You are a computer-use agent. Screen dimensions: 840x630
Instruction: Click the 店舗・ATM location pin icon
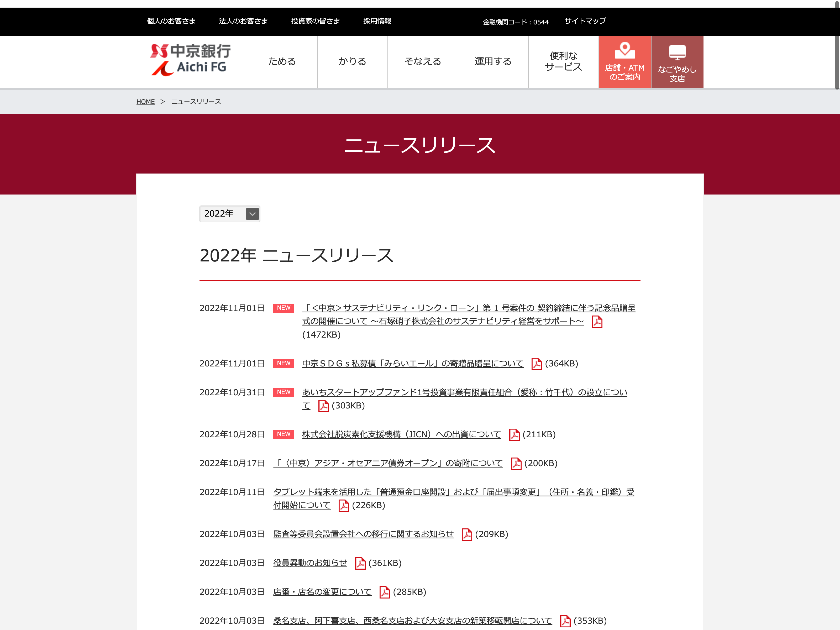pyautogui.click(x=625, y=50)
